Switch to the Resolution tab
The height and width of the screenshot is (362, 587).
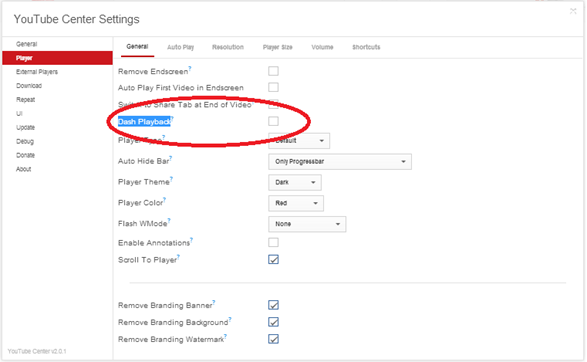228,47
